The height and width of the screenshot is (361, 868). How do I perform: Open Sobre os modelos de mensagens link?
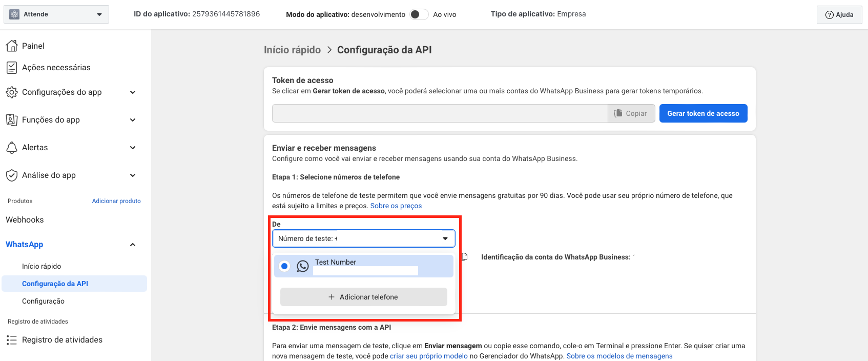coord(619,356)
